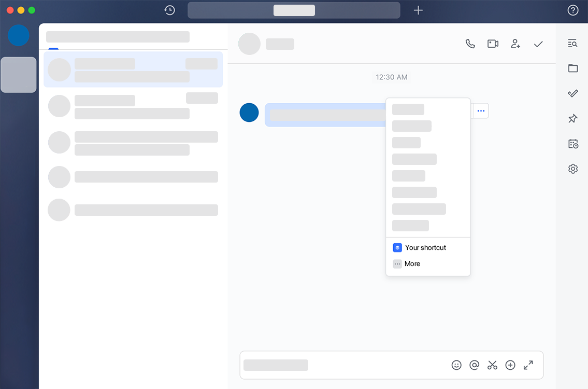The image size is (588, 389).
Task: Open chat settings with the gear icon
Action: pos(572,169)
